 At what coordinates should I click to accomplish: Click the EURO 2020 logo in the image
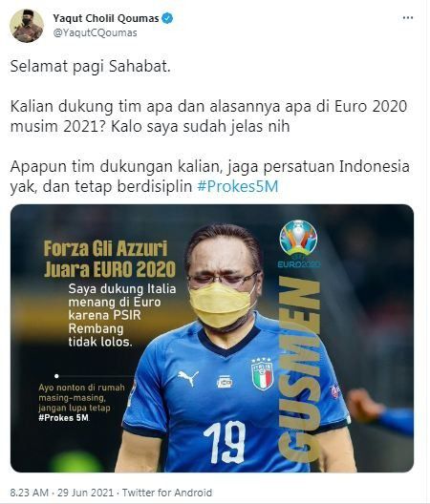(299, 244)
